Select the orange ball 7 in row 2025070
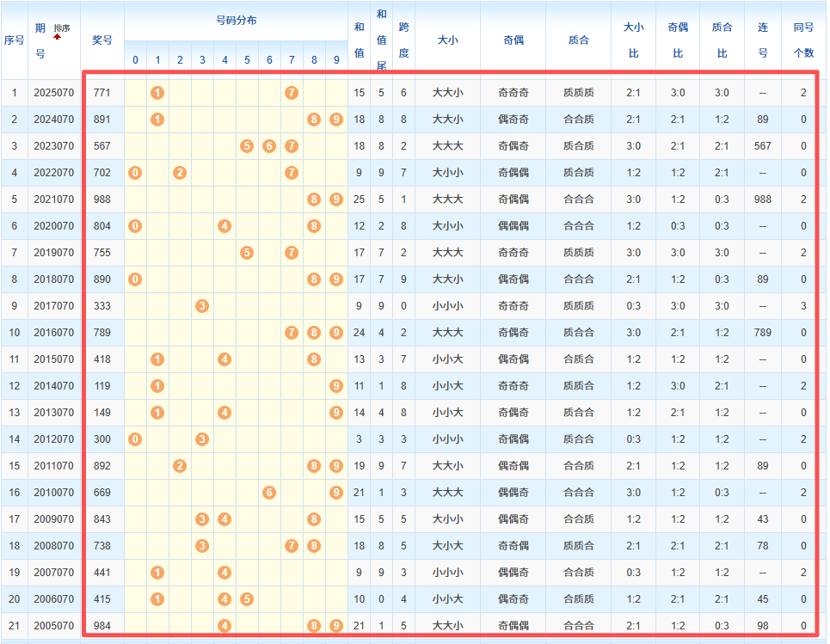The width and height of the screenshot is (830, 644). click(292, 93)
